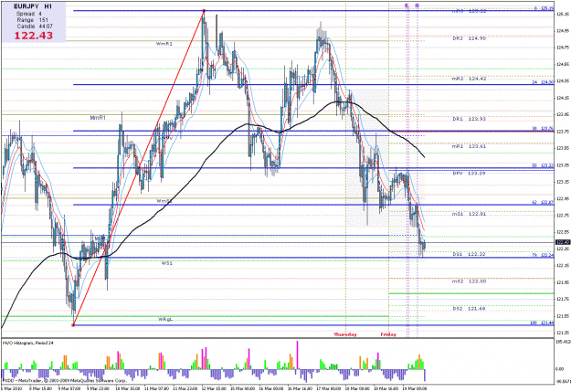Click the WS1 weekly support label

point(167,263)
